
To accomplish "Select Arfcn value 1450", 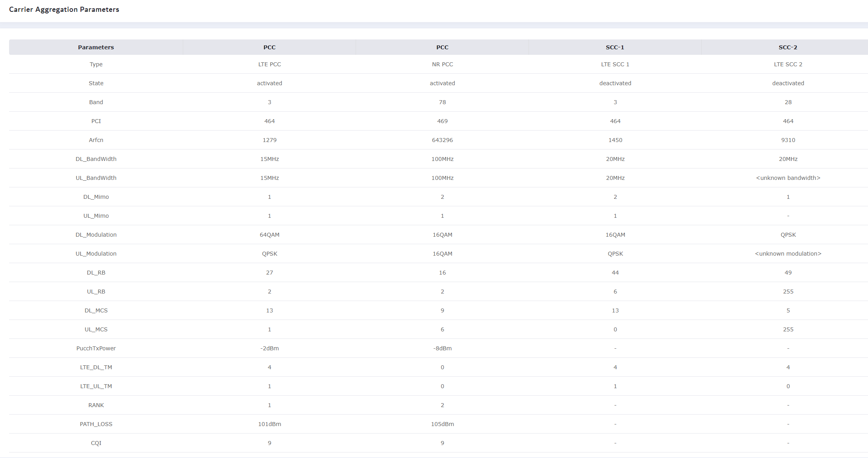I will point(615,140).
